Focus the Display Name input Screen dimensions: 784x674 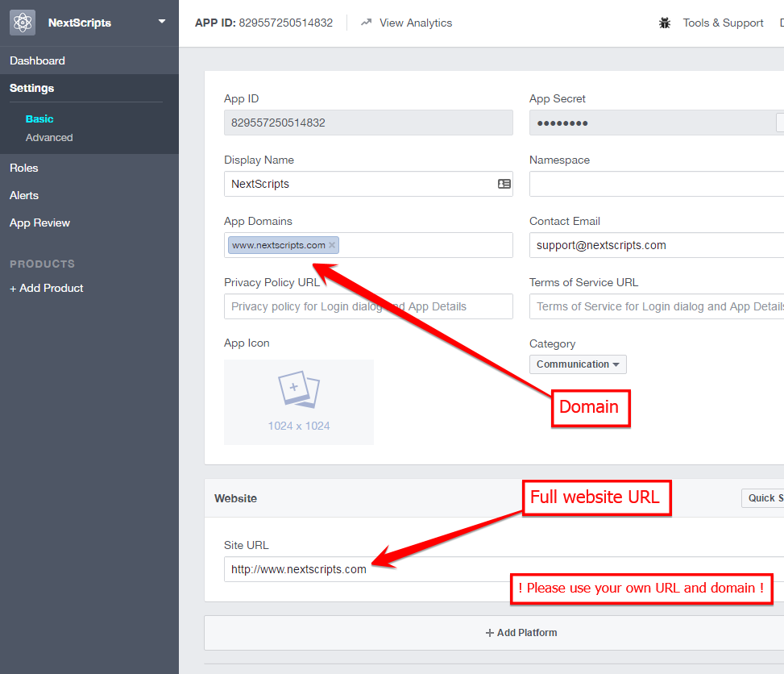[368, 184]
